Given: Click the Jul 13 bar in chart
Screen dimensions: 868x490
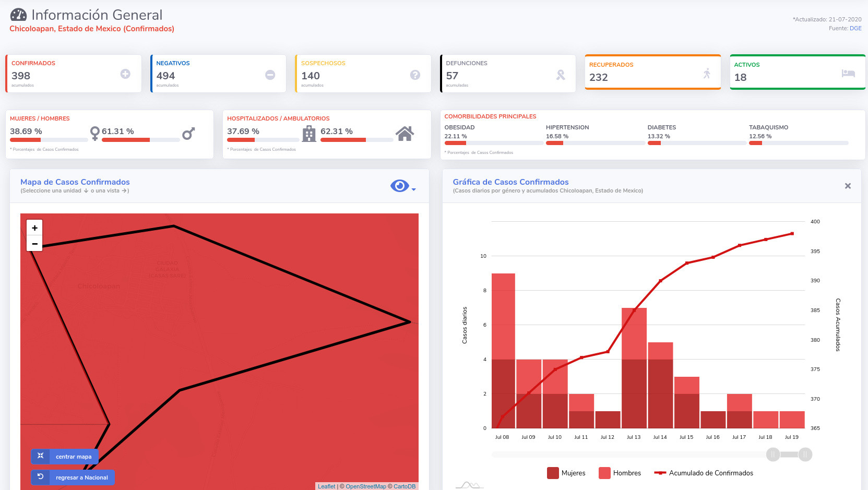Looking at the screenshot, I should pyautogui.click(x=634, y=368).
